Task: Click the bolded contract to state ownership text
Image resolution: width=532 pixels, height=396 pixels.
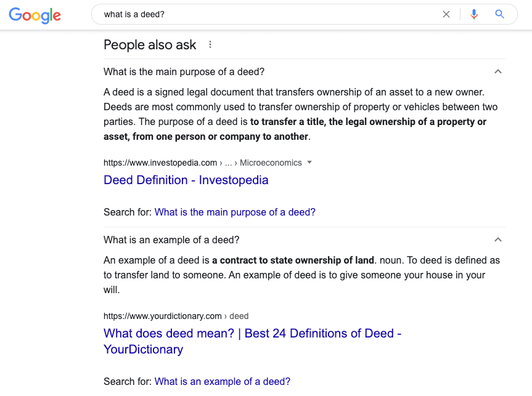Action: coord(293,261)
